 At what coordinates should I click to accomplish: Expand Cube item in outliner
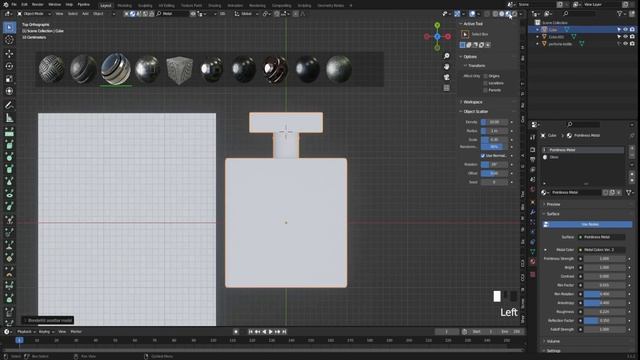(537, 29)
